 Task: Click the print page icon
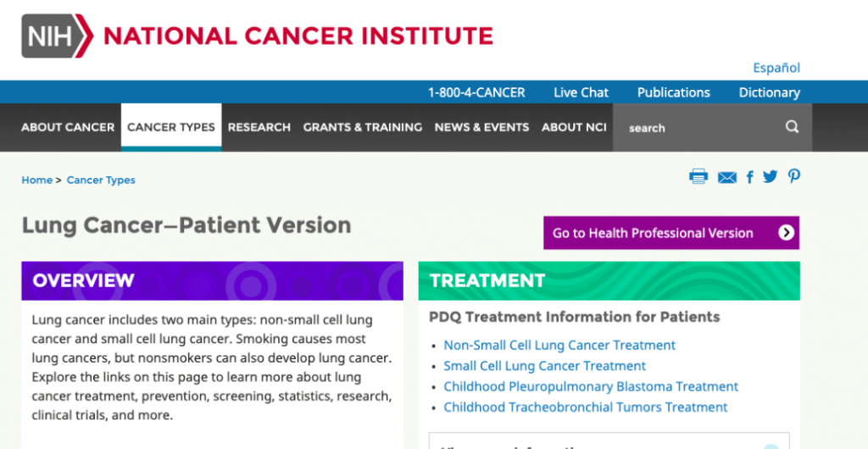point(698,176)
